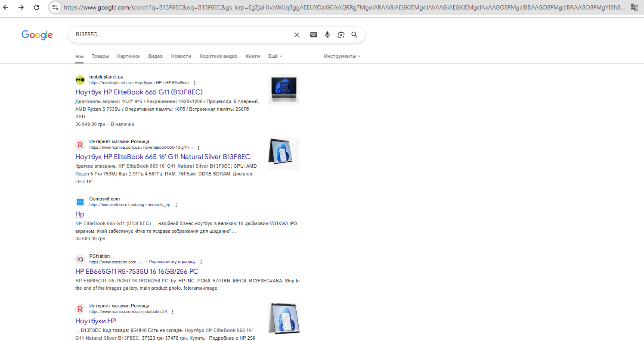This screenshot has height=341, width=644.
Task: Open link Ноутбук HP EliteBook 665 G11 (B13F8EC)
Action: (x=139, y=92)
